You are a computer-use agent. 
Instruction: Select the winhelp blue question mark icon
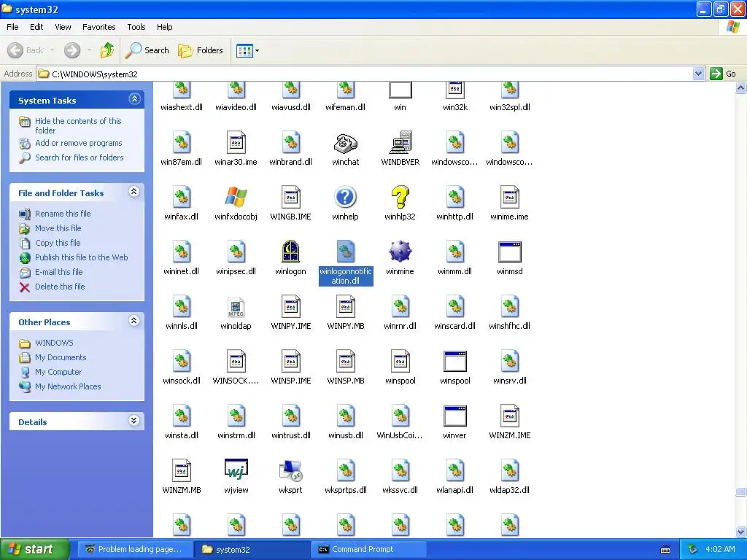click(345, 197)
